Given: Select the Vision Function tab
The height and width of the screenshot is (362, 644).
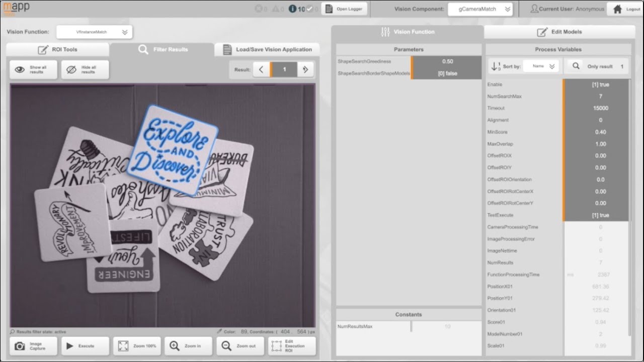Looking at the screenshot, I should click(408, 32).
